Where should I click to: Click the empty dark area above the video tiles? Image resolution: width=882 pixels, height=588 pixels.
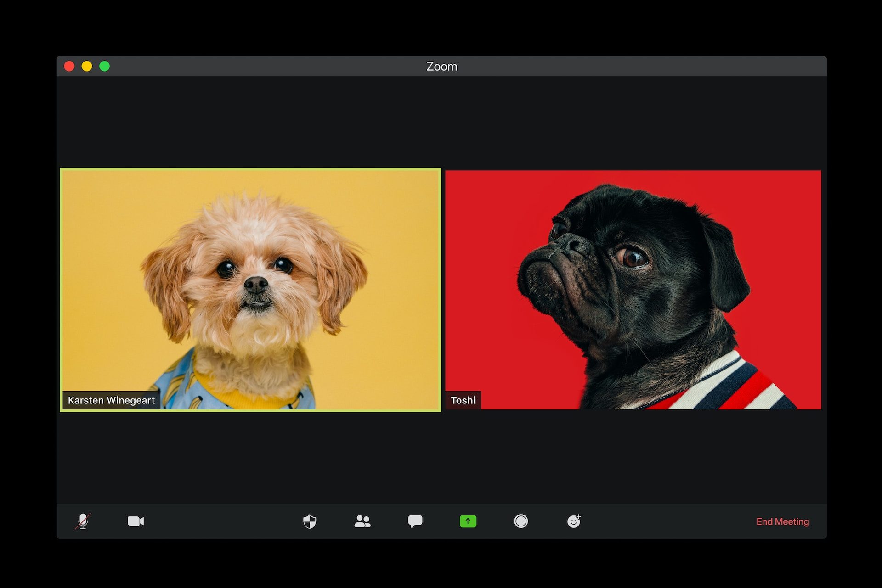click(x=441, y=122)
